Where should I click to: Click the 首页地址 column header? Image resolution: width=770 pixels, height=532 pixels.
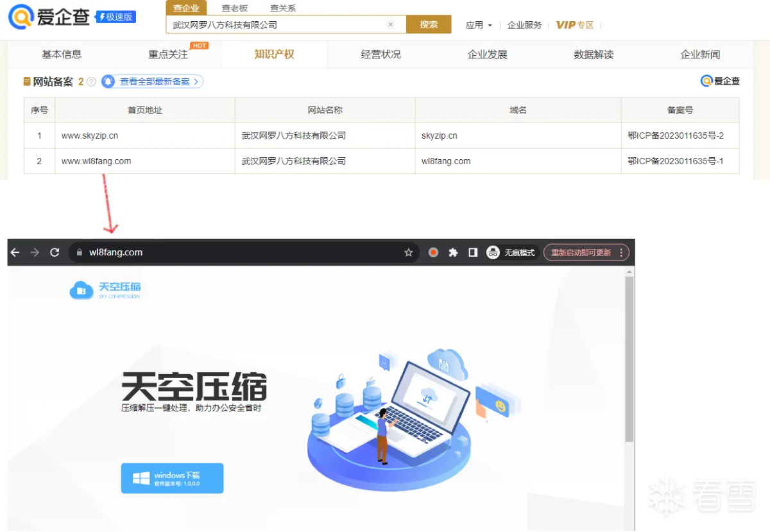[145, 110]
